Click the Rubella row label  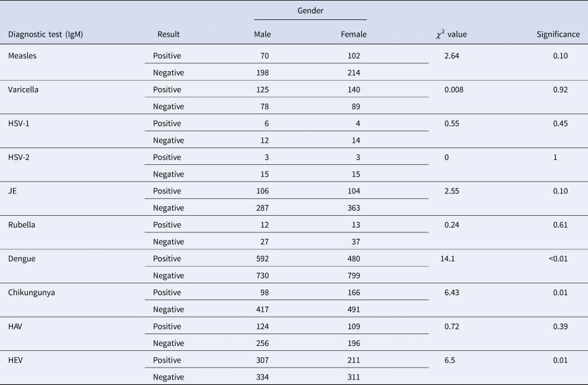pos(22,224)
